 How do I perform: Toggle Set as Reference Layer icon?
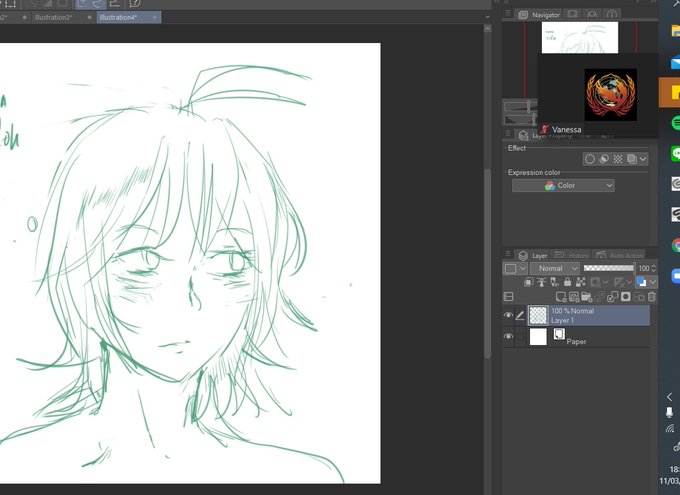541,282
